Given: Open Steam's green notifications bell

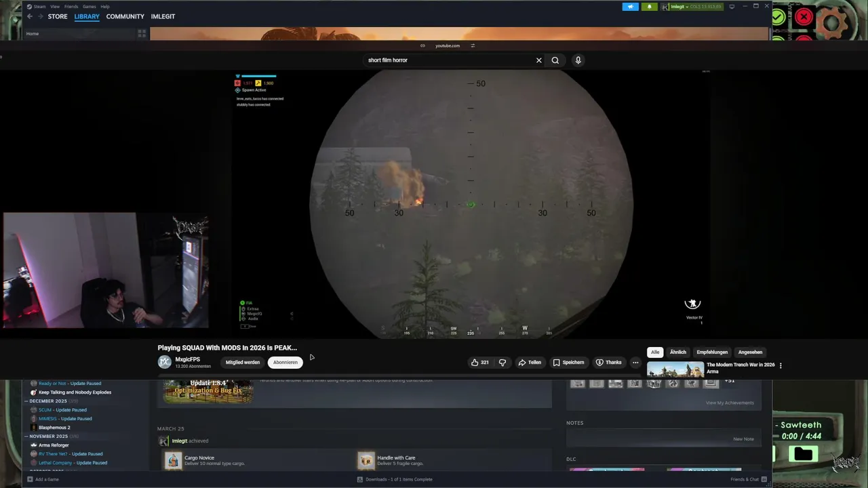Looking at the screenshot, I should click(649, 7).
